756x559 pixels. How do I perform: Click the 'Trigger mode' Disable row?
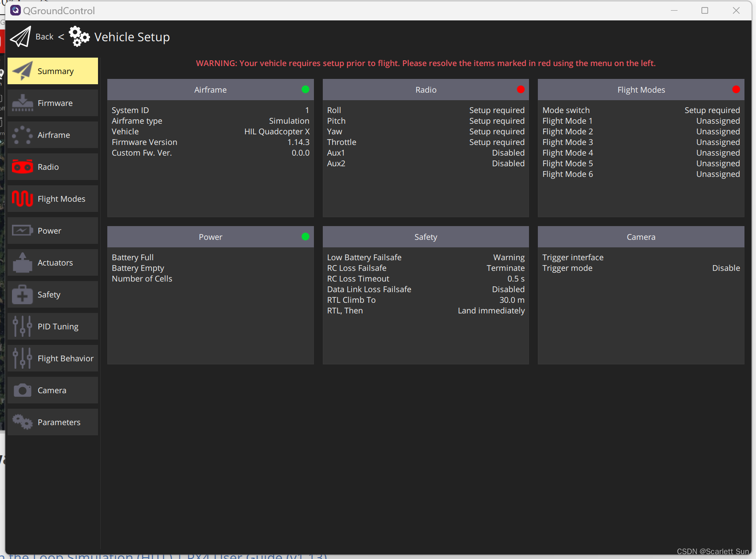(641, 268)
